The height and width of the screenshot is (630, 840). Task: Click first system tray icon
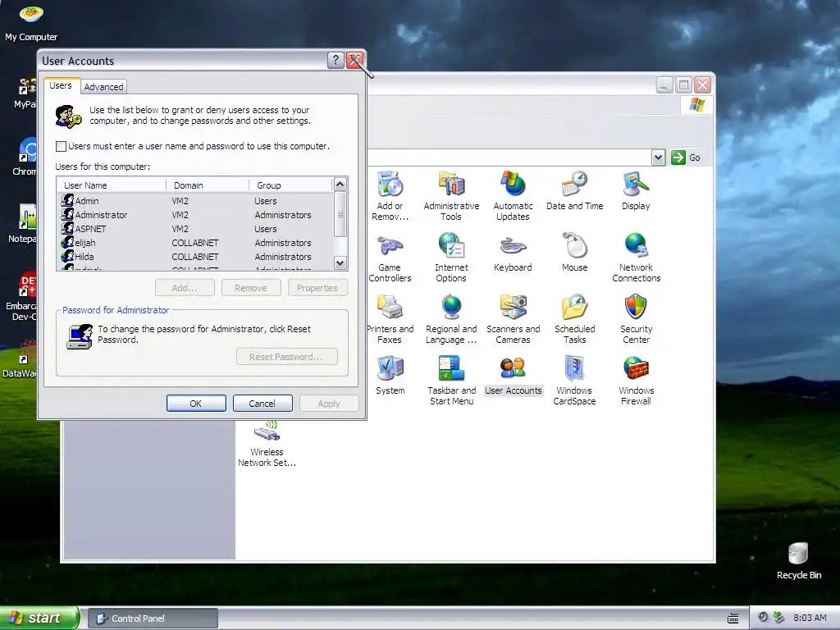click(763, 618)
